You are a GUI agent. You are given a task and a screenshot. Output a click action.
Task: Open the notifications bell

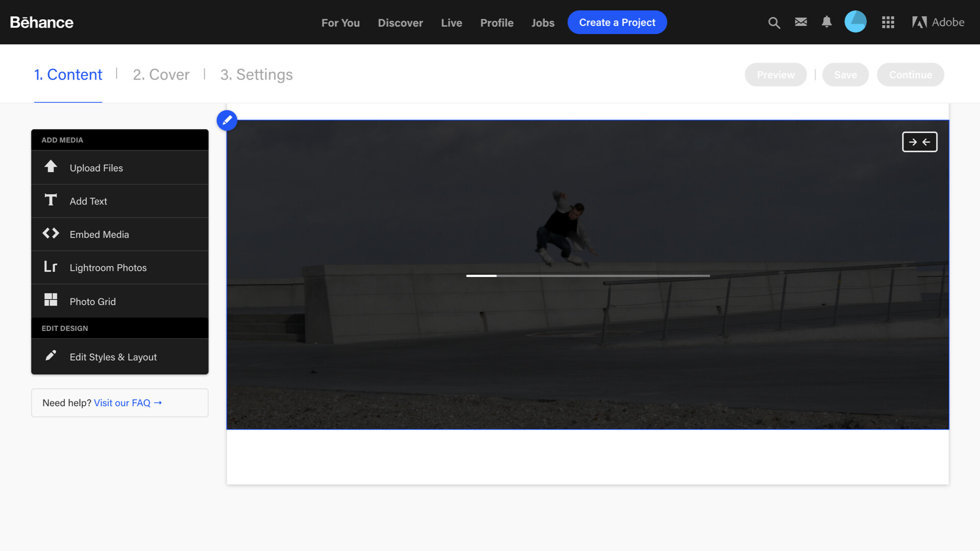coord(827,22)
